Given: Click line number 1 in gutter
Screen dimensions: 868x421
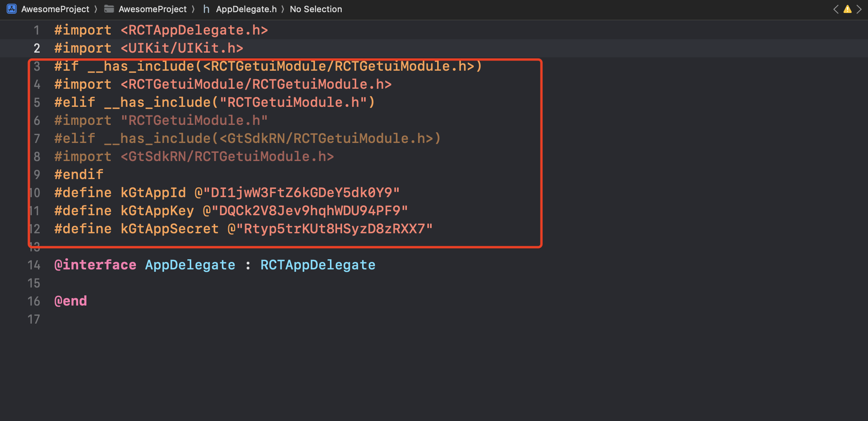Looking at the screenshot, I should pyautogui.click(x=37, y=30).
